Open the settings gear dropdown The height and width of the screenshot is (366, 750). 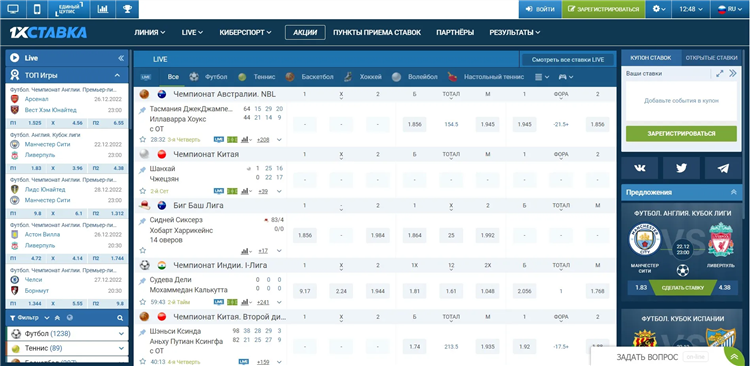(659, 9)
